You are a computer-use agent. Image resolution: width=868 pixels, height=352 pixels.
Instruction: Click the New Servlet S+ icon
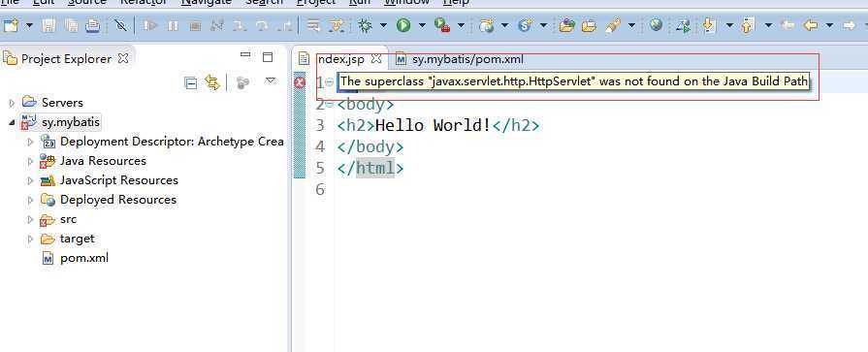525,25
